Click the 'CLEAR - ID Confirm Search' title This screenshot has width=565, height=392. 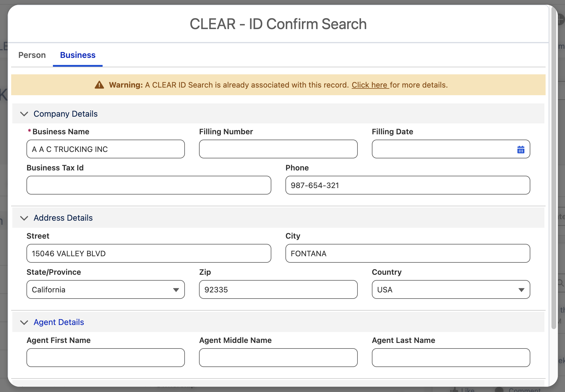tap(278, 24)
